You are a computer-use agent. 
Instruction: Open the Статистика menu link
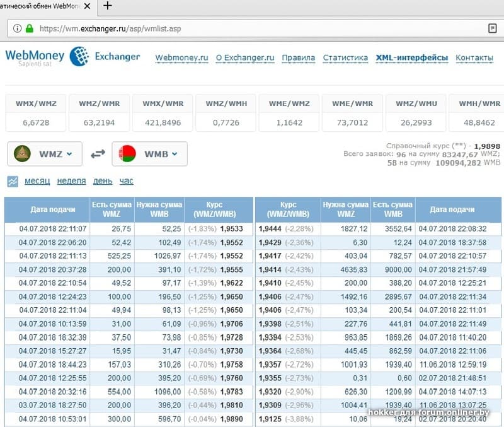(345, 57)
